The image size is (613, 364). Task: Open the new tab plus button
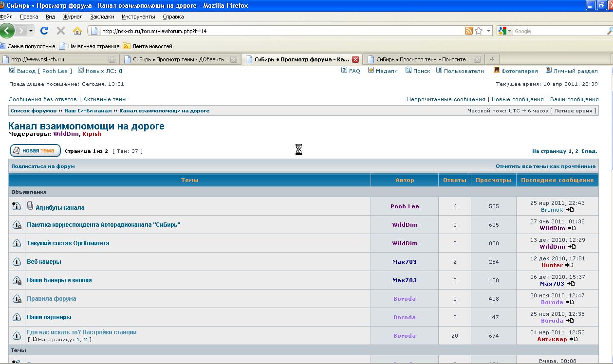point(492,59)
